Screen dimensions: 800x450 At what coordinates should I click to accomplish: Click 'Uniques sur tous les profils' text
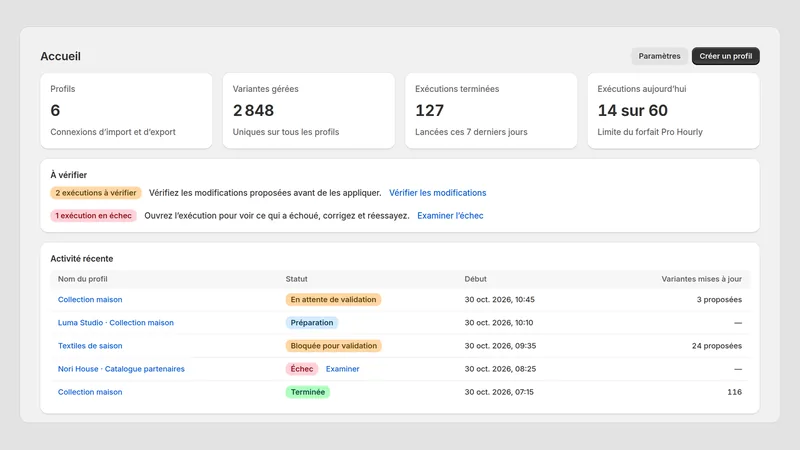(x=286, y=132)
